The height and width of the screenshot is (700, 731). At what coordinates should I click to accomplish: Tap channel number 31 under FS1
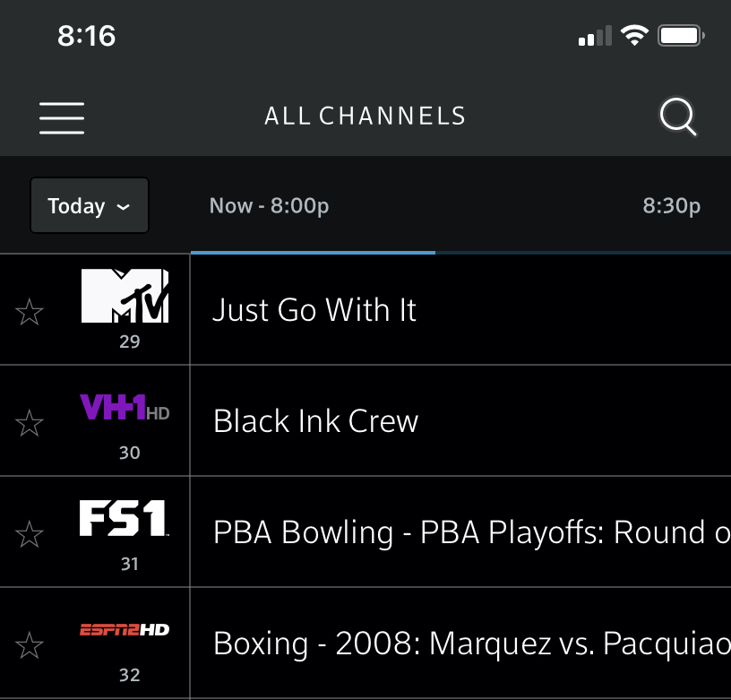click(x=130, y=564)
